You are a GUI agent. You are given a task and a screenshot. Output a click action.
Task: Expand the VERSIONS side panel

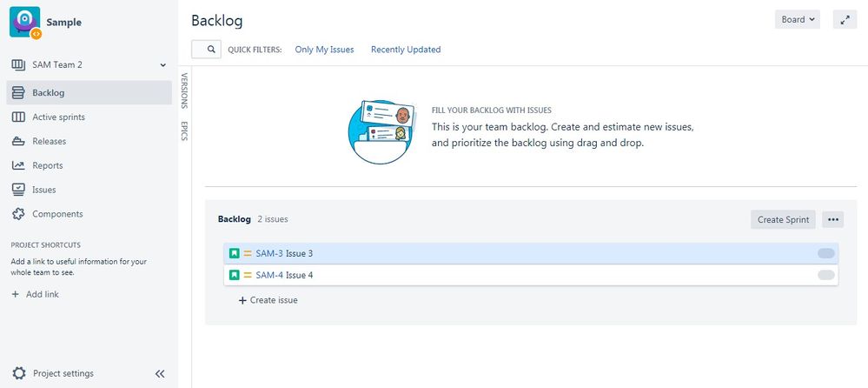(185, 90)
